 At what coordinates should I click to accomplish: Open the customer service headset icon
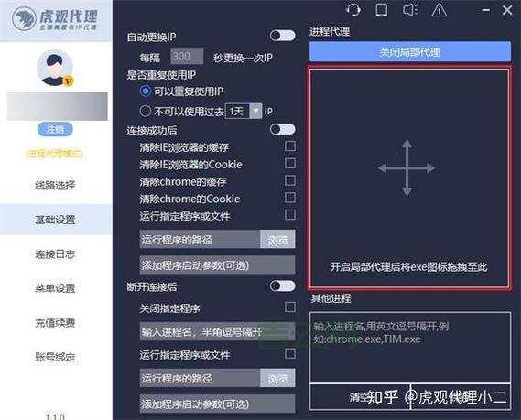point(353,10)
